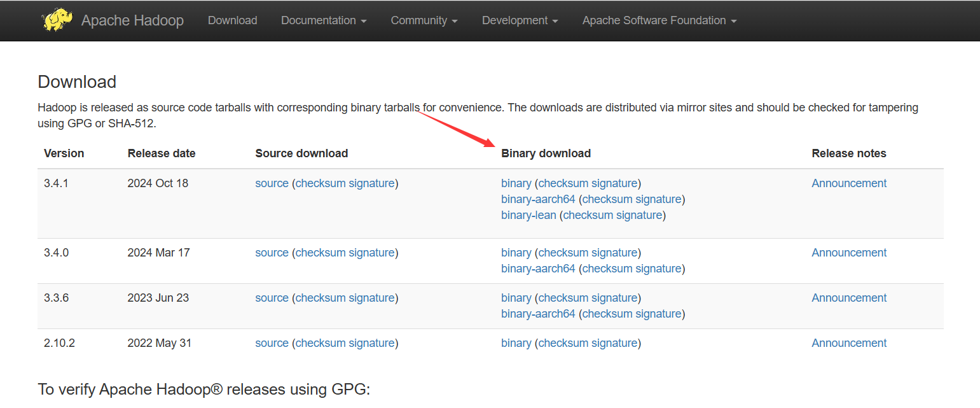This screenshot has width=980, height=408.
Task: Open the 3.4.1 release Announcement
Action: click(848, 183)
